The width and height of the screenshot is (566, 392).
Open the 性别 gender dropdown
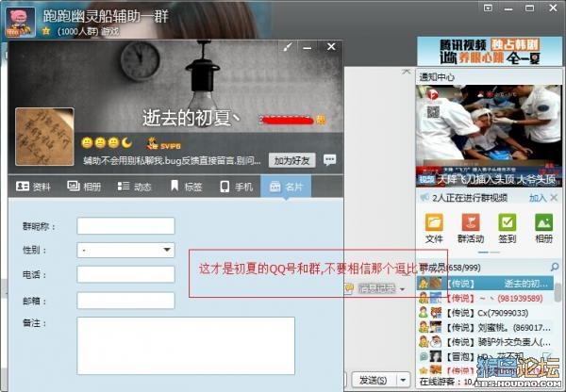(x=125, y=250)
